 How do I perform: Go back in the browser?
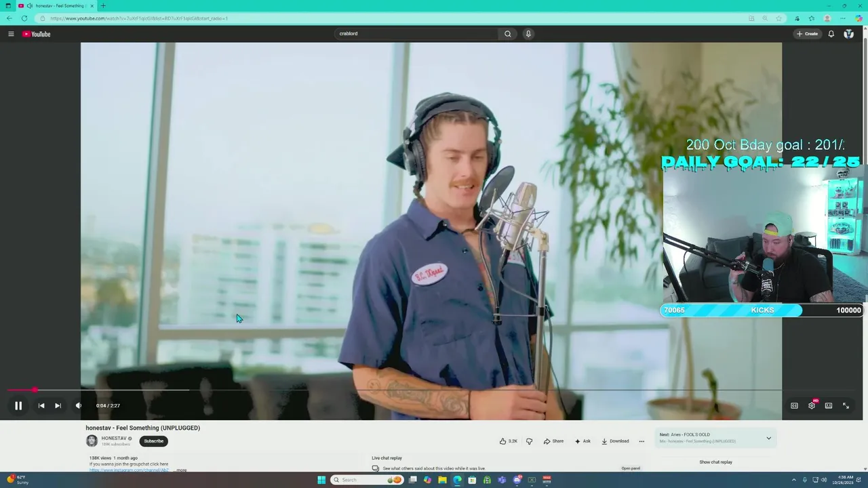point(9,18)
